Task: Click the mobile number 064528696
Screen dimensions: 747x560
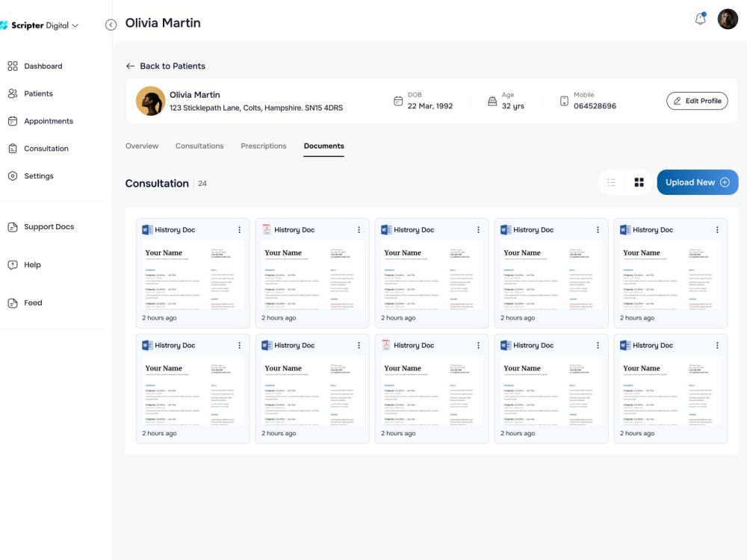Action: [595, 106]
